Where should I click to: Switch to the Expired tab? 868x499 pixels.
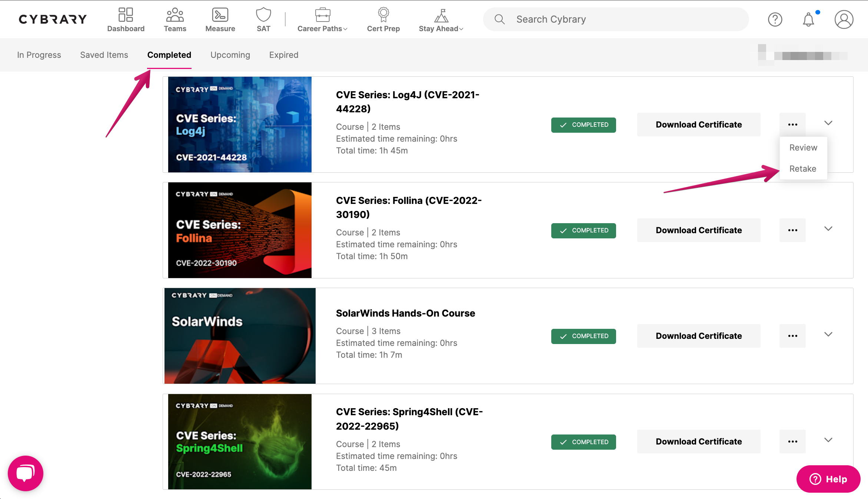tap(284, 55)
